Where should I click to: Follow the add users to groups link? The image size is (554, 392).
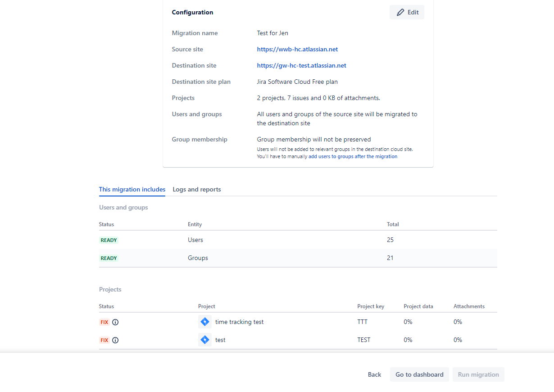coord(353,157)
